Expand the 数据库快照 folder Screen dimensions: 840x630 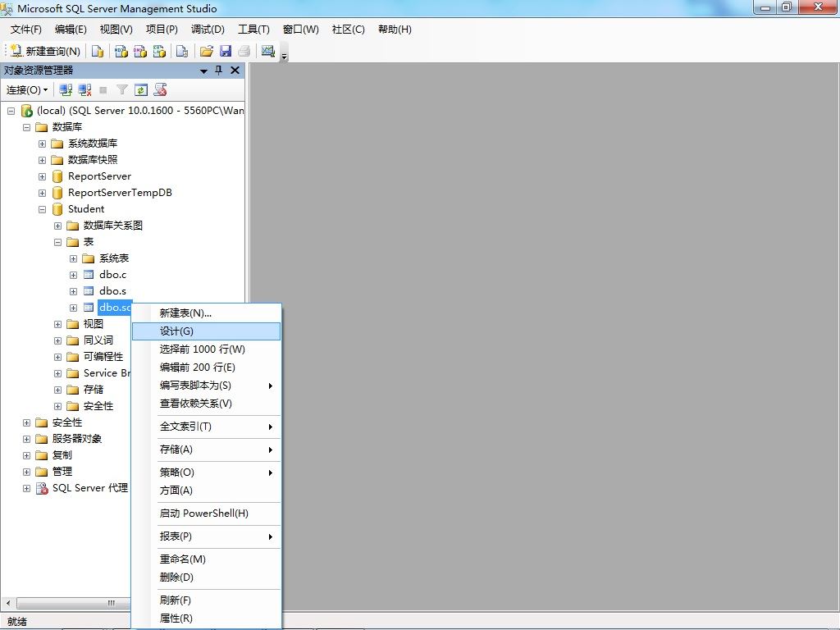pos(42,160)
